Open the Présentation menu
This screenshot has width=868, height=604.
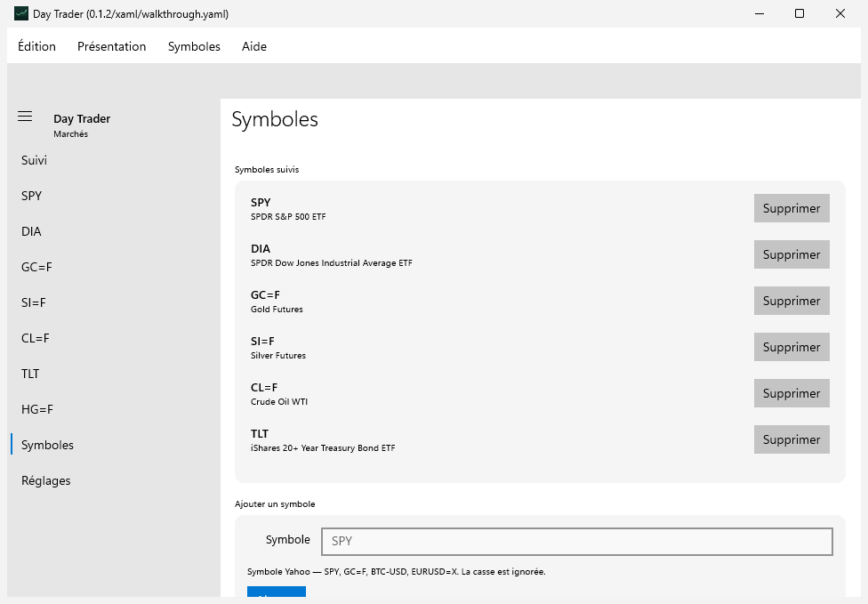(112, 46)
